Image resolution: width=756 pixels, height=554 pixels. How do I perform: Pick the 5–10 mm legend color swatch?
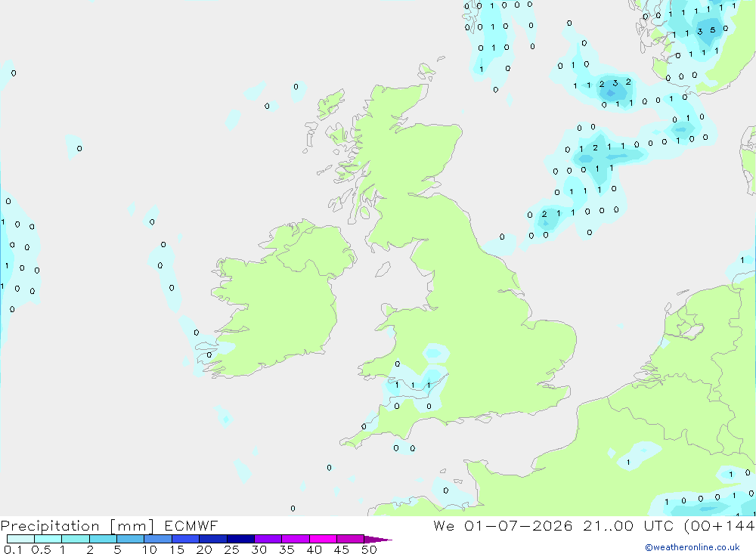[130, 539]
